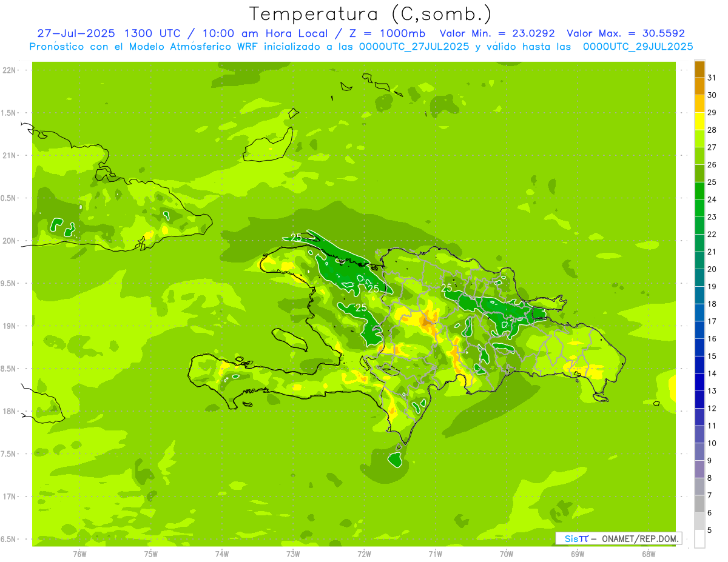Click the colorbar value label '31'
Image resolution: width=728 pixels, height=562 pixels.
click(x=712, y=78)
